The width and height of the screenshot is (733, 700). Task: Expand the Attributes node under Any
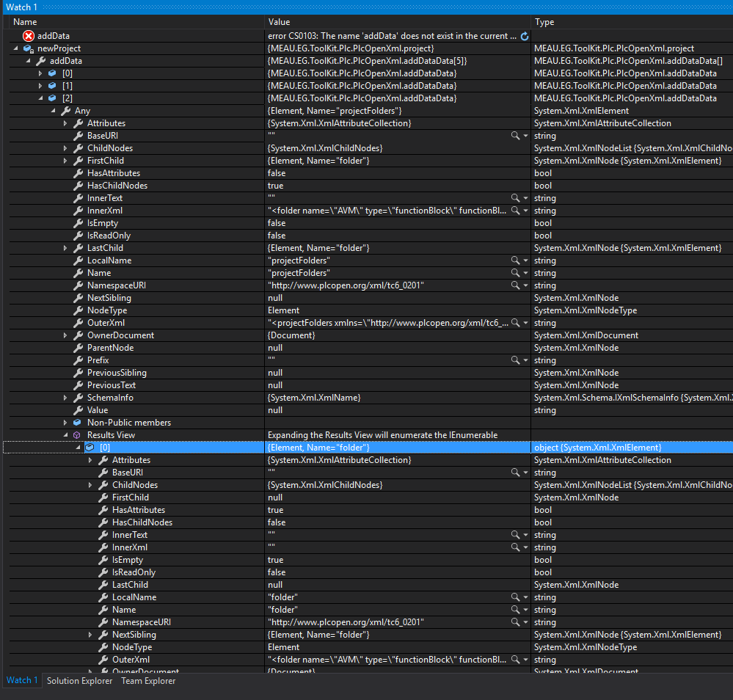(x=65, y=123)
